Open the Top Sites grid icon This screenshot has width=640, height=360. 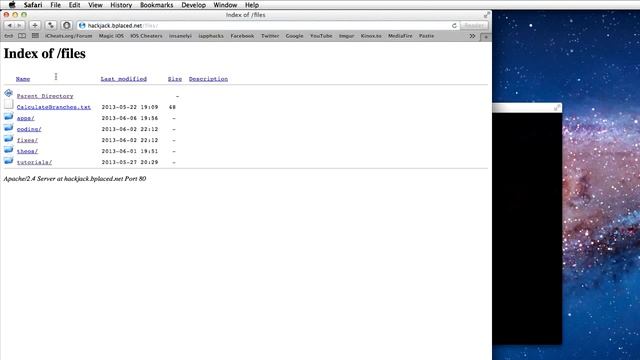coord(36,36)
